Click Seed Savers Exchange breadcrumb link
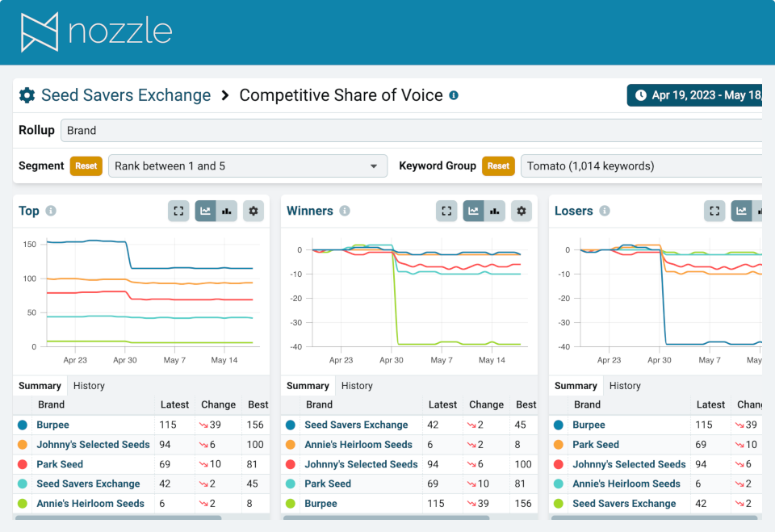The width and height of the screenshot is (775, 532). (x=126, y=95)
